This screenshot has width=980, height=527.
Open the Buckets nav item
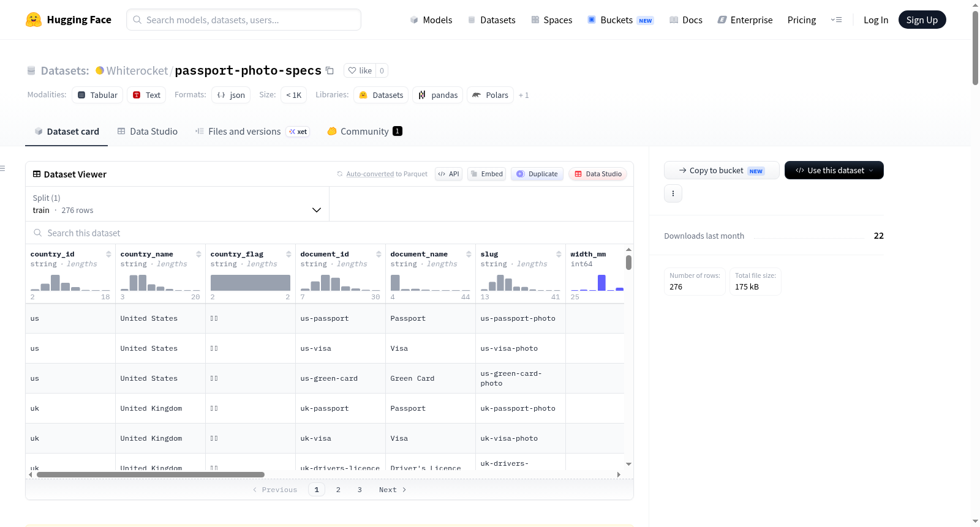tap(620, 20)
